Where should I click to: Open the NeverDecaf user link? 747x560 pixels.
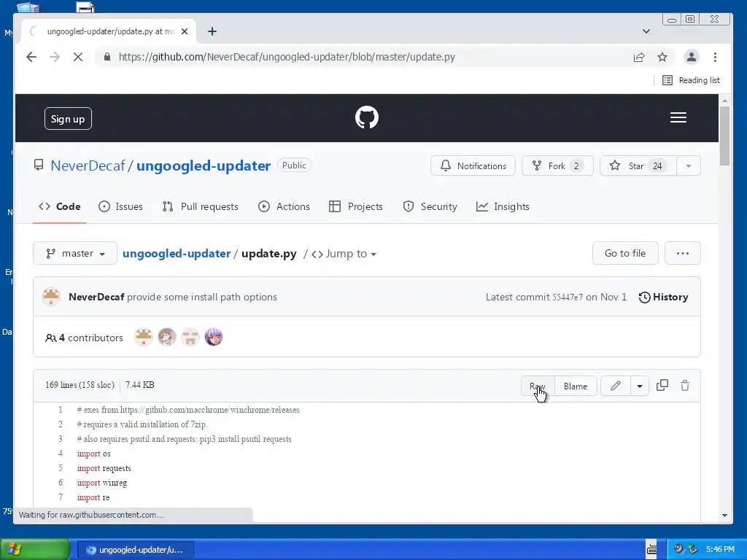[x=88, y=166]
